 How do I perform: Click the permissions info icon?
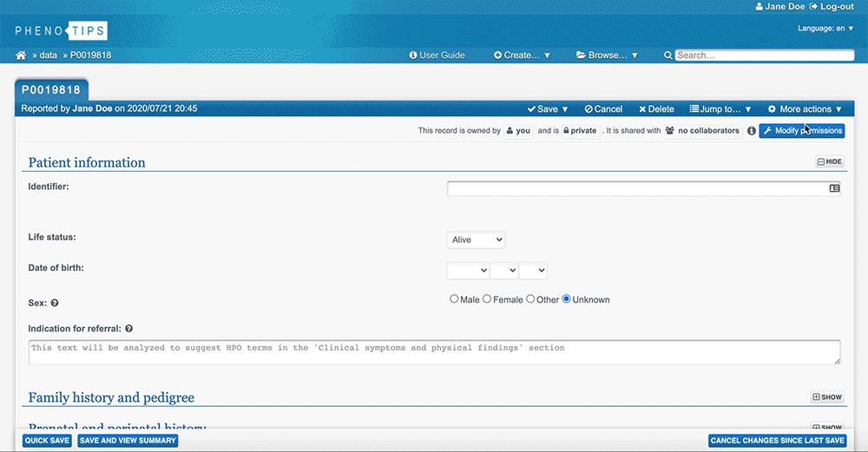pyautogui.click(x=751, y=131)
